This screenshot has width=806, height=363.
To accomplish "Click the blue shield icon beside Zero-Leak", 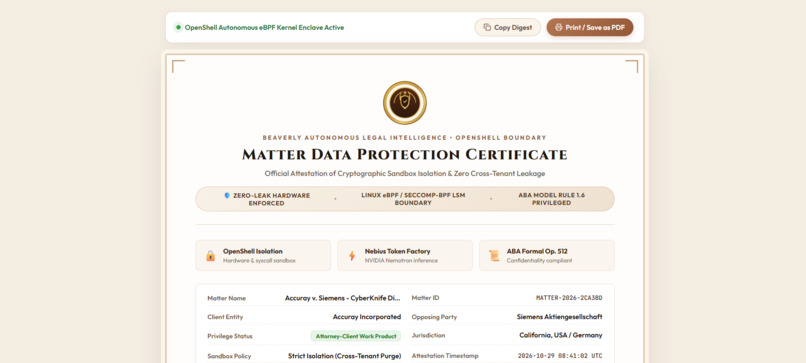I will tap(227, 195).
